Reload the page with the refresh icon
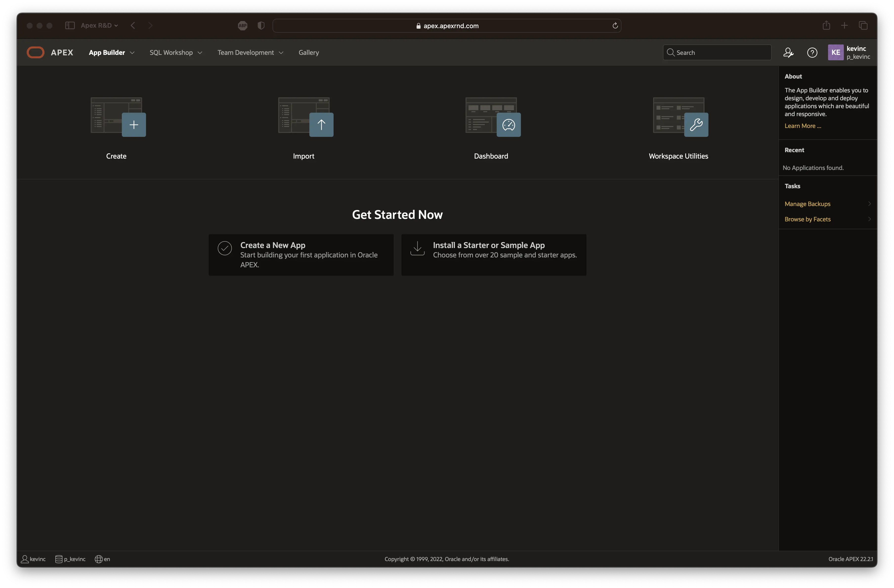The width and height of the screenshot is (894, 588). point(615,25)
